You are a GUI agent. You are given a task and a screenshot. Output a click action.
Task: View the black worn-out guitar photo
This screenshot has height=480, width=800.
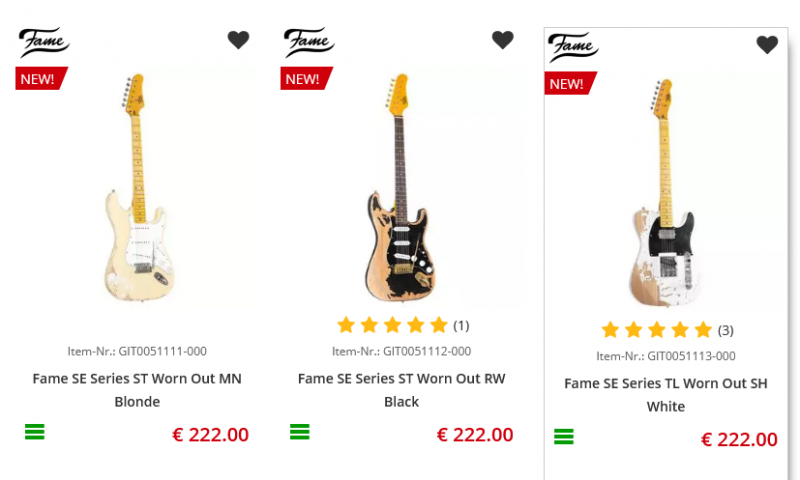[400, 190]
